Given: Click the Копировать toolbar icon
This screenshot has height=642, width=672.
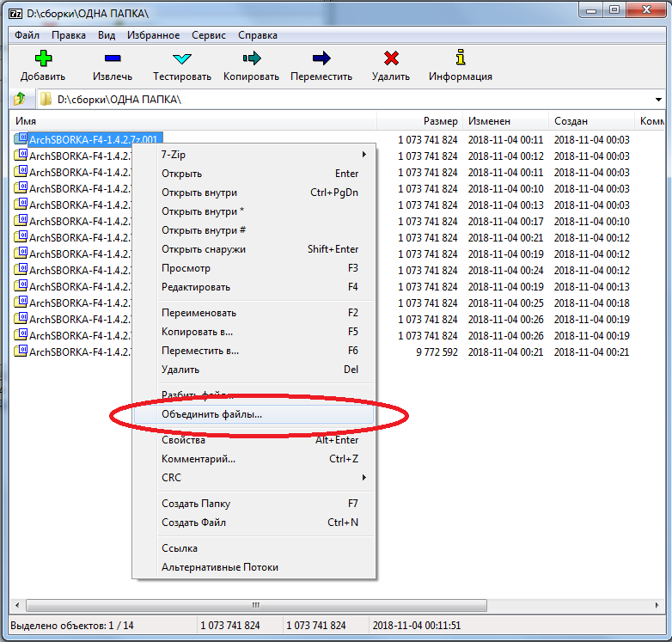Looking at the screenshot, I should pyautogui.click(x=251, y=59).
